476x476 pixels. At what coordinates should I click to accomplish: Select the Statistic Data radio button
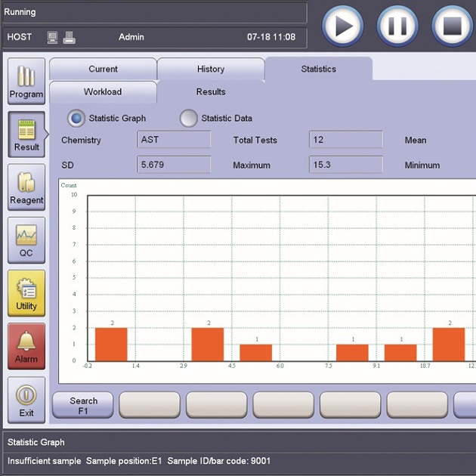(x=188, y=118)
